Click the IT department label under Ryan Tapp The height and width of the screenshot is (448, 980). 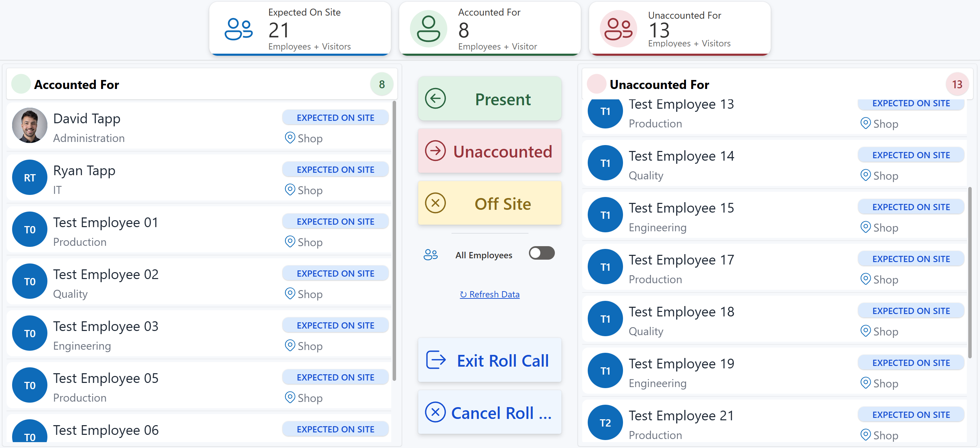[x=57, y=190]
